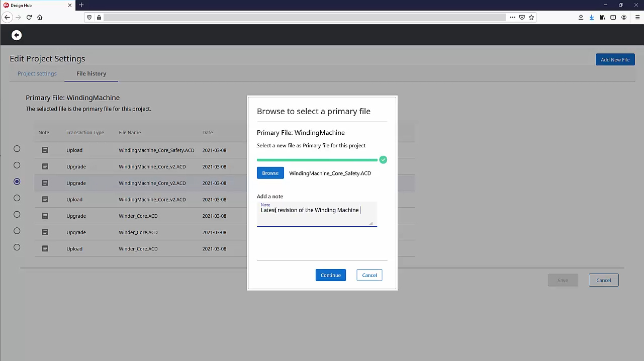
Task: Cancel the primary file selection dialog
Action: [369, 275]
